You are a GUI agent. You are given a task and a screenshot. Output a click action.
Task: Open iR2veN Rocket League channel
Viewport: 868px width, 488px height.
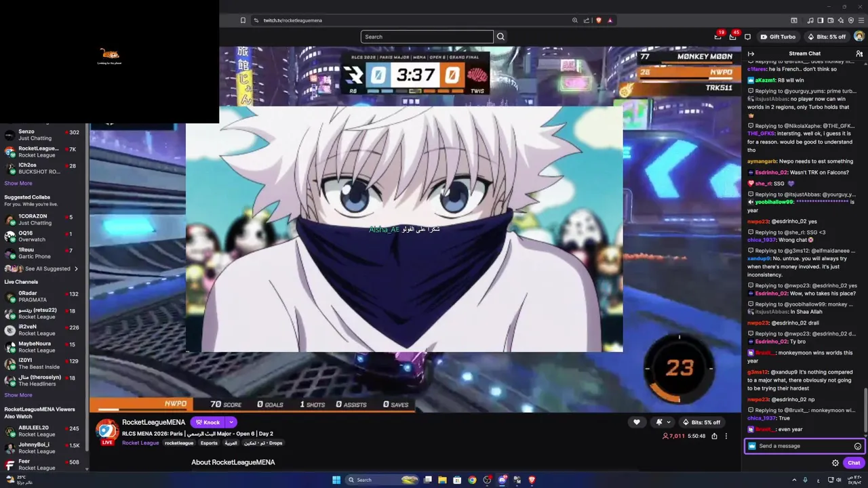click(x=43, y=329)
